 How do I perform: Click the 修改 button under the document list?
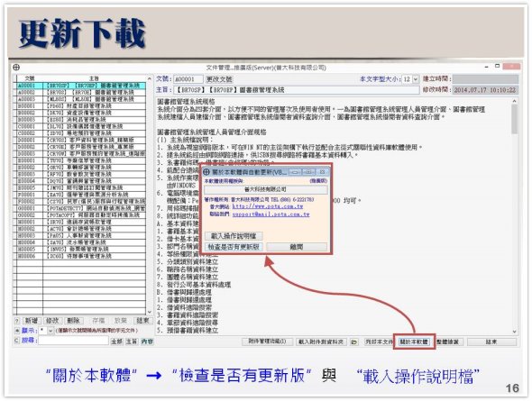pos(52,320)
